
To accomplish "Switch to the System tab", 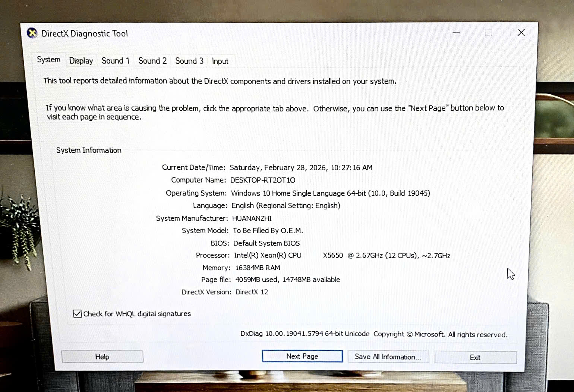I will click(x=48, y=60).
